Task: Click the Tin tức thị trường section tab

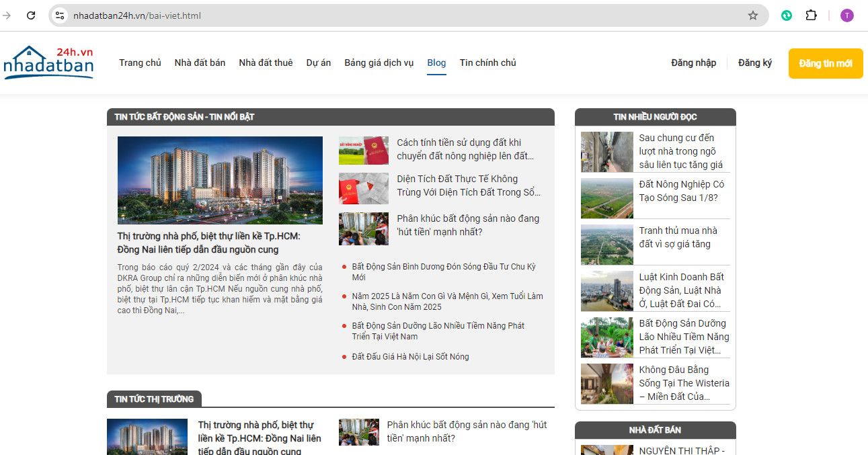Action: pyautogui.click(x=154, y=399)
